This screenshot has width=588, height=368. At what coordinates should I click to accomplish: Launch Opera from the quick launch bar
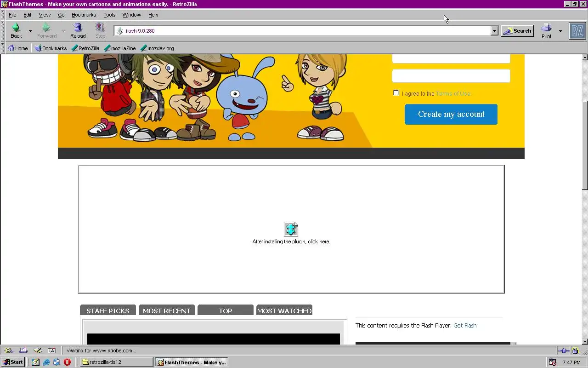67,362
